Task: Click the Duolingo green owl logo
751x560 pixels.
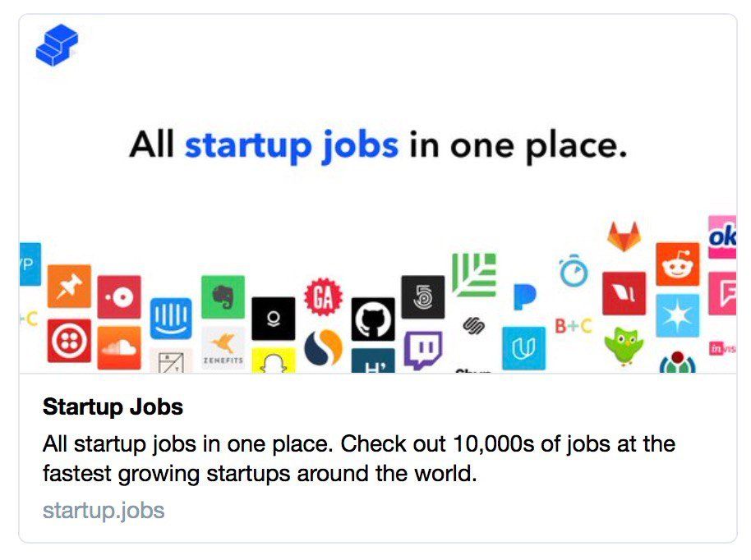Action: [624, 346]
